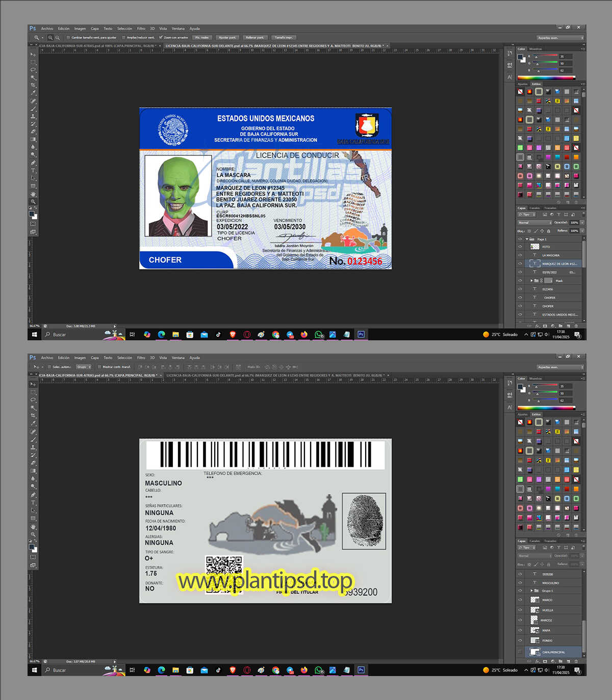Select Eyedropper tool in lower Photoshop window
The width and height of the screenshot is (612, 700).
[33, 423]
